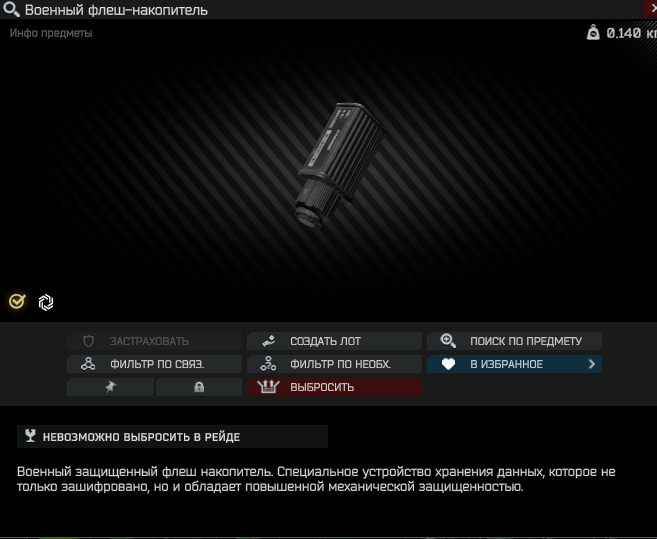657x539 pixels.
Task: Click the ЗАСТРАХОВАТЬ insure button
Action: coord(155,341)
